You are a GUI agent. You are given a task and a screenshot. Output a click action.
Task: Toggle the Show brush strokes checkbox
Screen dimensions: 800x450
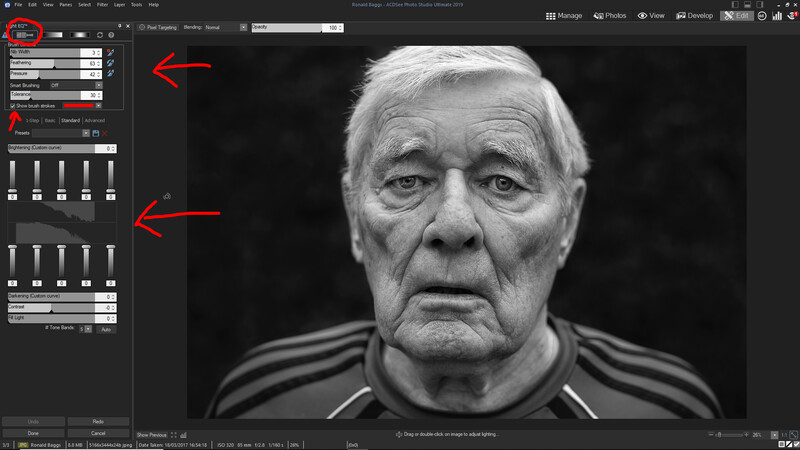tap(13, 106)
